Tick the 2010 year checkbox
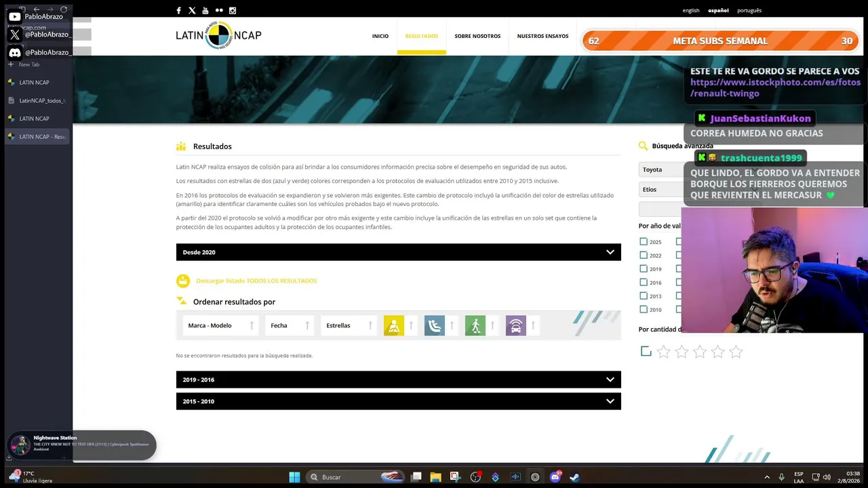Screen dimensions: 868x488 (644, 310)
